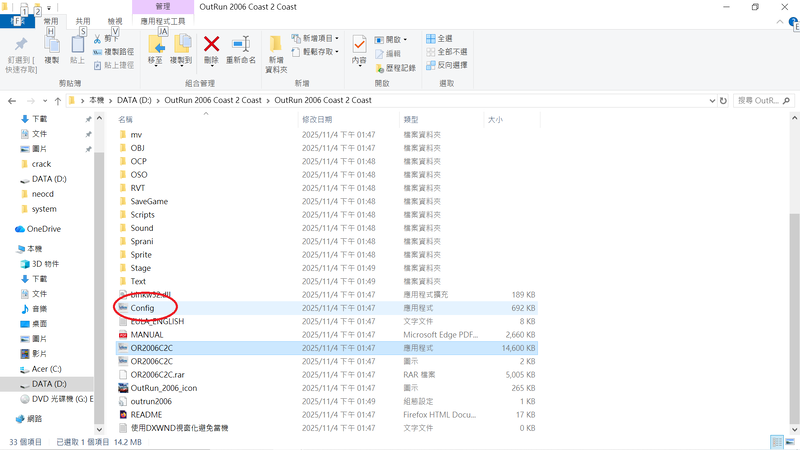Image resolution: width=800 pixels, height=450 pixels.
Task: Click the Select none button
Action: [x=446, y=52]
